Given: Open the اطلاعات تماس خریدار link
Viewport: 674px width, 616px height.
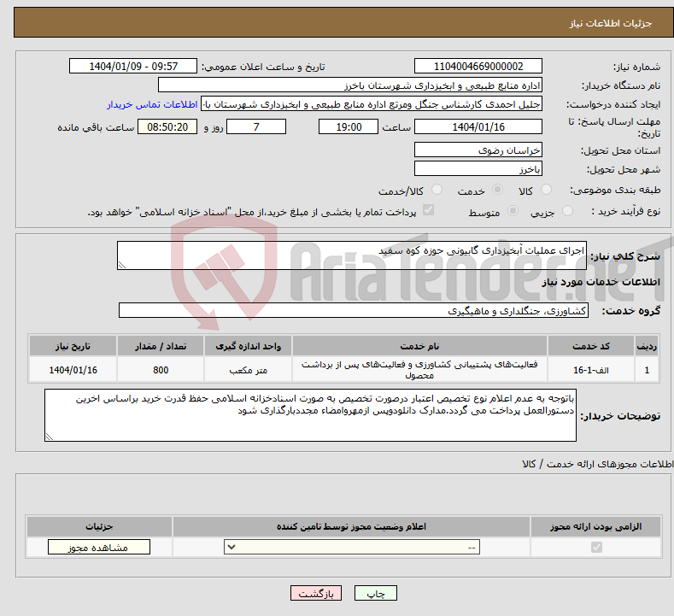Looking at the screenshot, I should click(152, 104).
